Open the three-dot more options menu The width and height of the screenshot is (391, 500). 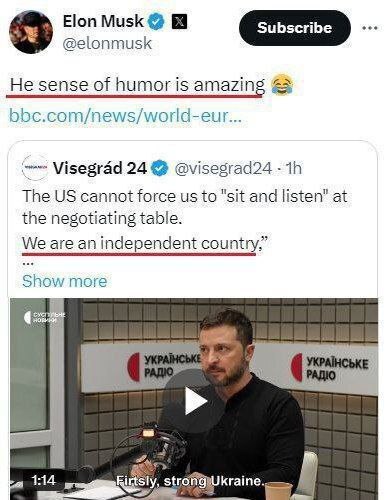[x=370, y=28]
